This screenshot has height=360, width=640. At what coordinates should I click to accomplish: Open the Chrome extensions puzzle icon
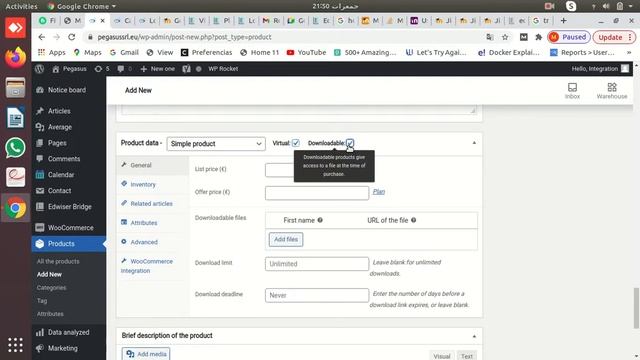(x=538, y=37)
